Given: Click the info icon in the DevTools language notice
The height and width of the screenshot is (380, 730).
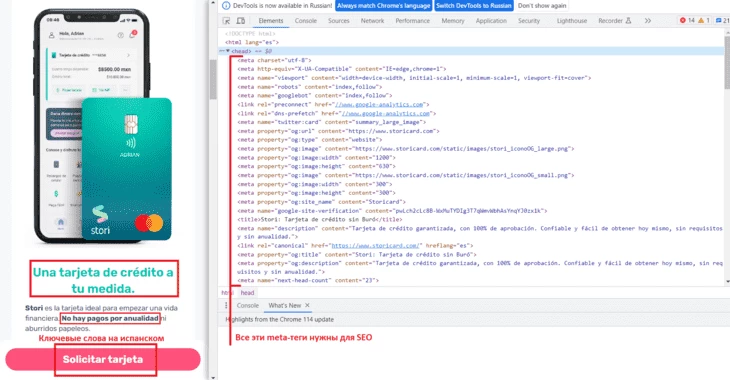Looking at the screenshot, I should click(x=226, y=6).
